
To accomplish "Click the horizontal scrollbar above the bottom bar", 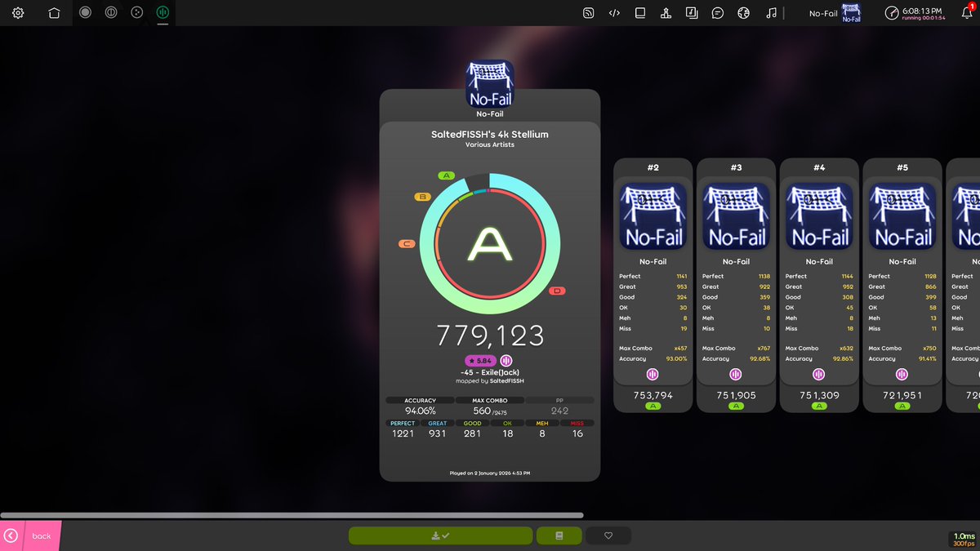I will pyautogui.click(x=292, y=515).
